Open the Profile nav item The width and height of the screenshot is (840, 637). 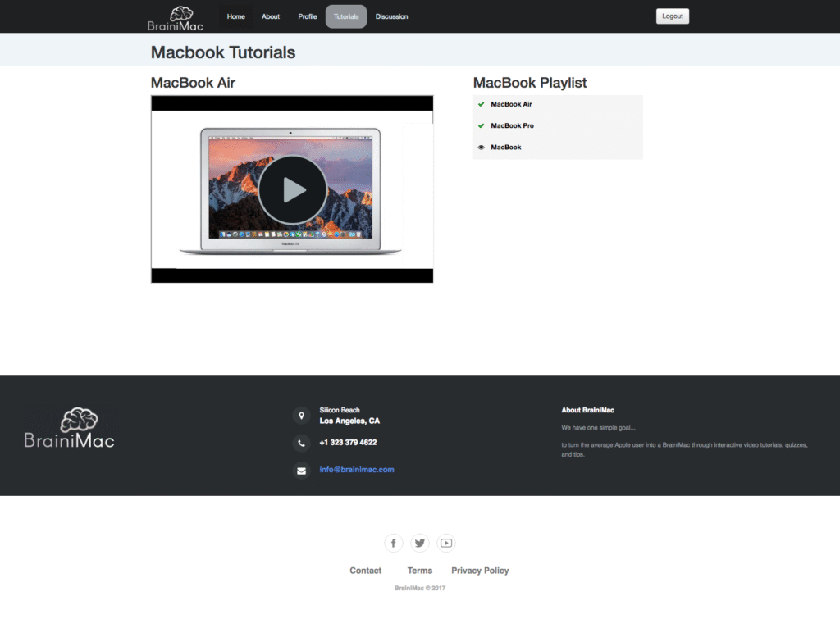coord(308,16)
